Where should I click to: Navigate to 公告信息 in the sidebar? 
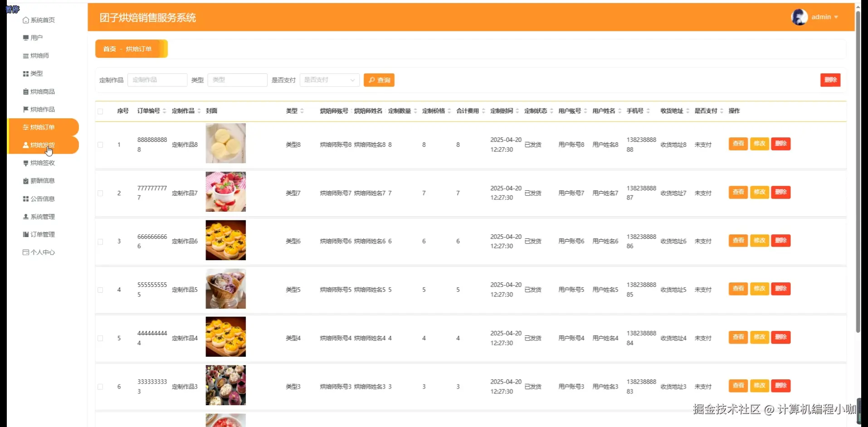43,199
